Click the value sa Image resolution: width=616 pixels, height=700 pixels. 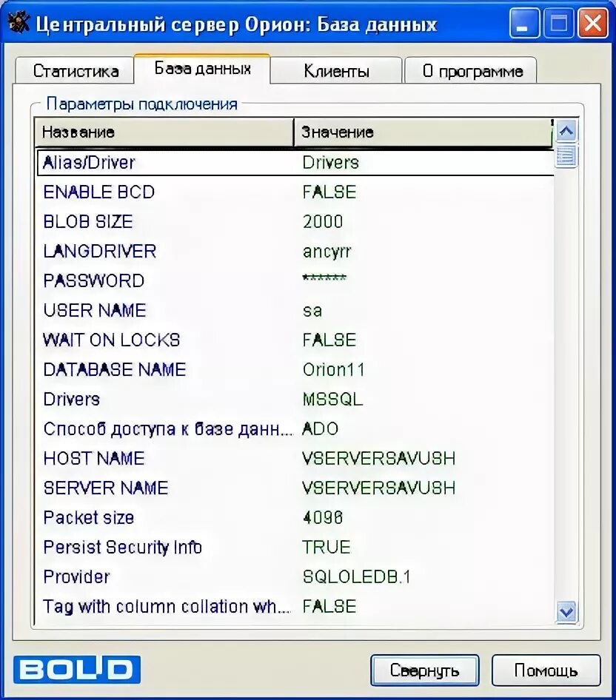[x=312, y=311]
